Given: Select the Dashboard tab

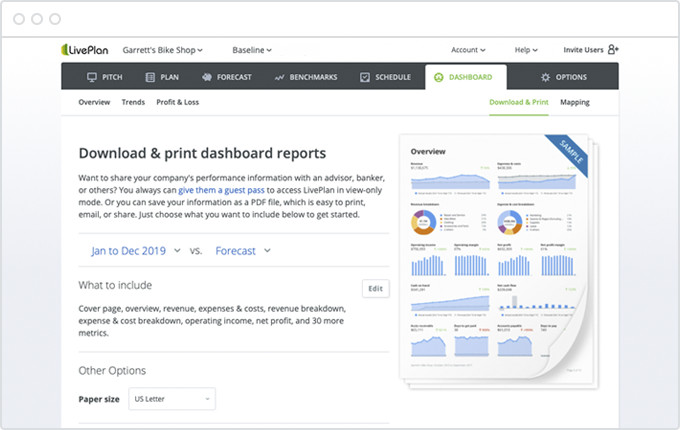Looking at the screenshot, I should (466, 77).
